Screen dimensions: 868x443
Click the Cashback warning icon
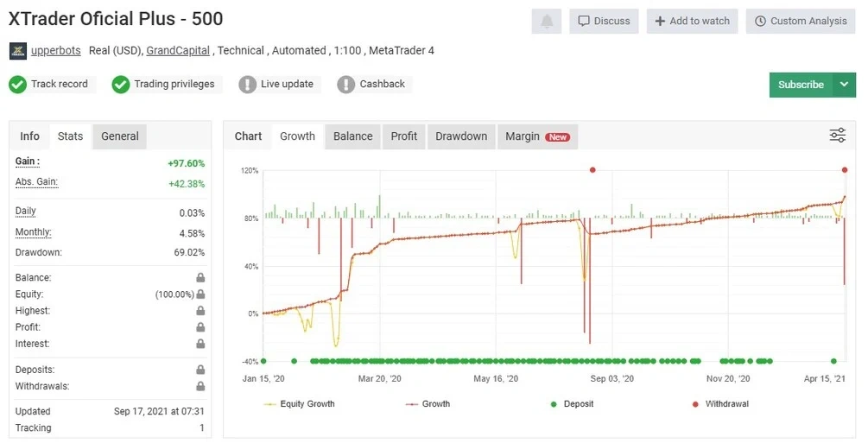point(346,85)
